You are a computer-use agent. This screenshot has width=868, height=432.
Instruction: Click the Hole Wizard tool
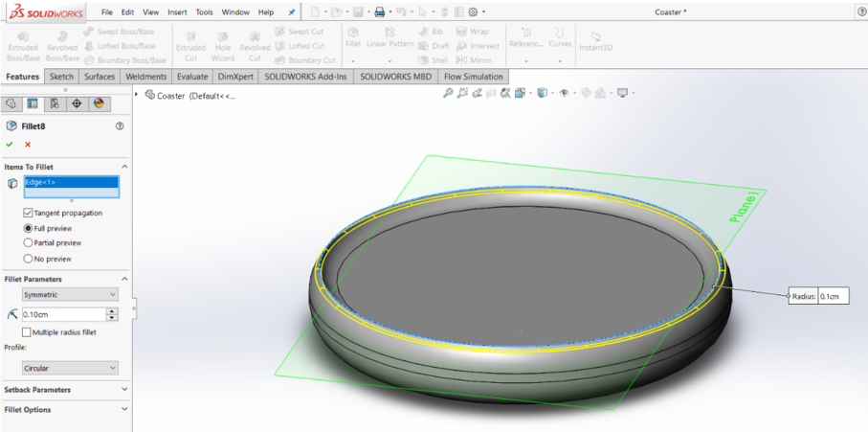tap(223, 46)
